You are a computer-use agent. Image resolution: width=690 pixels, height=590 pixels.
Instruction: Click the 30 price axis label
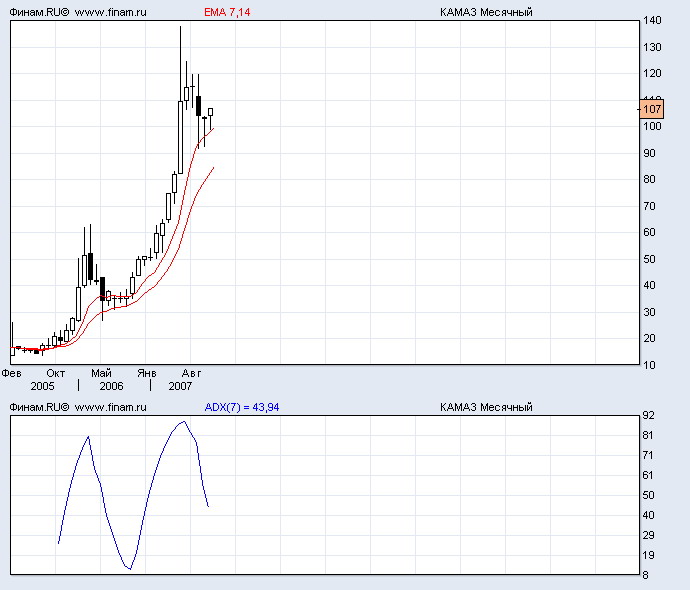(650, 312)
